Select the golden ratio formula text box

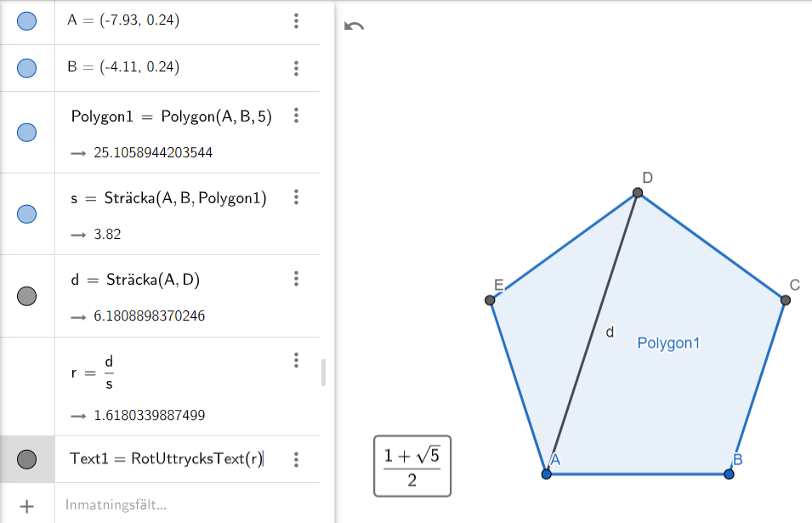(x=412, y=466)
